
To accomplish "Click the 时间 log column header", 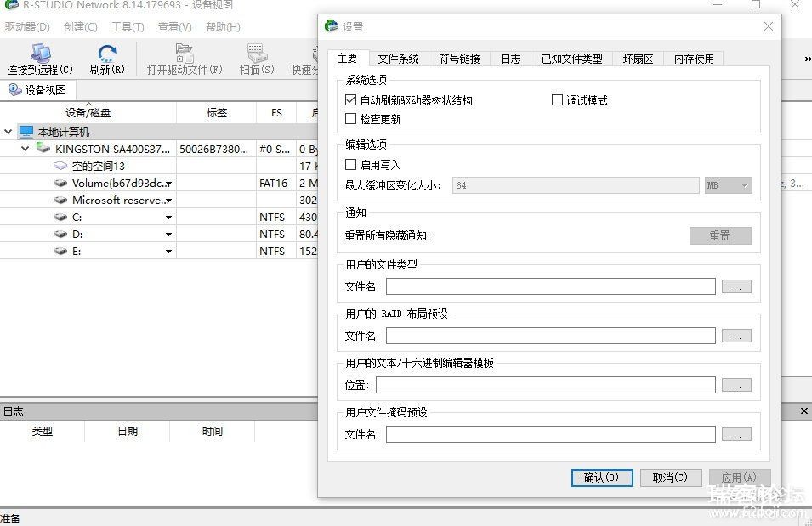I will tap(213, 431).
